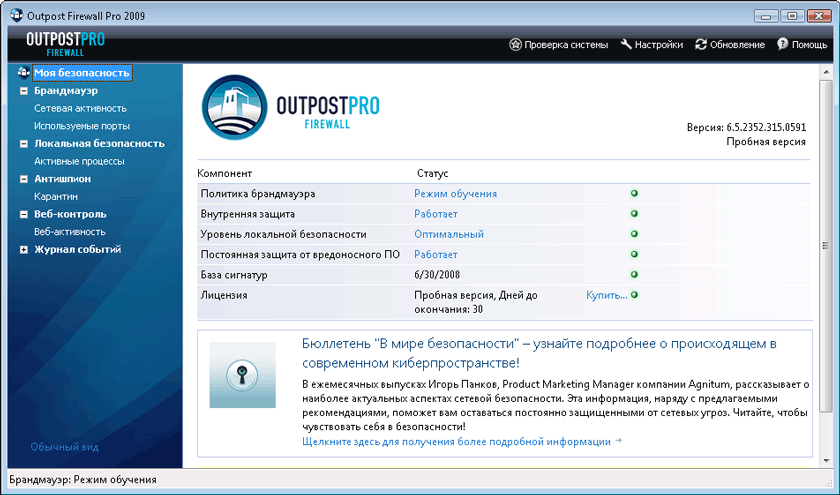Switch to Обычный вид link
The height and width of the screenshot is (495, 840).
click(64, 447)
